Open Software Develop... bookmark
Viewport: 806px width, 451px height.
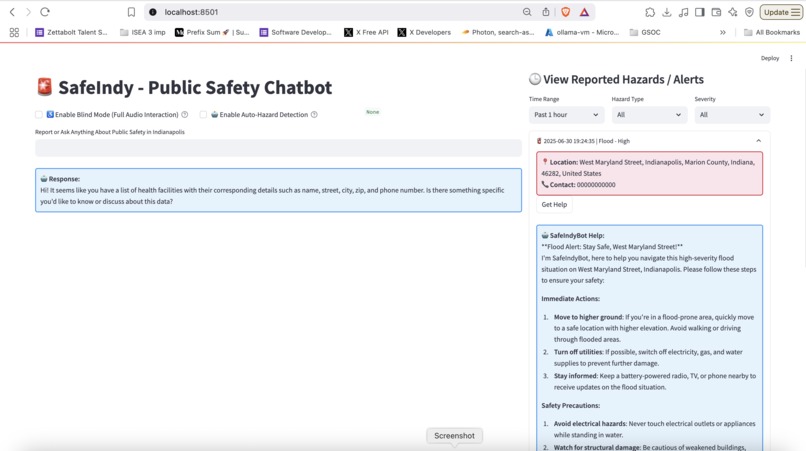tap(296, 32)
